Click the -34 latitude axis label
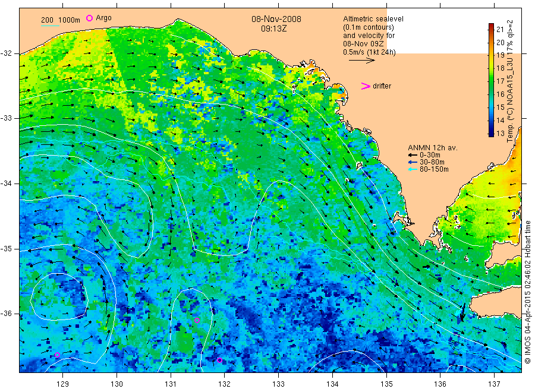535x392 pixels. (x=7, y=184)
